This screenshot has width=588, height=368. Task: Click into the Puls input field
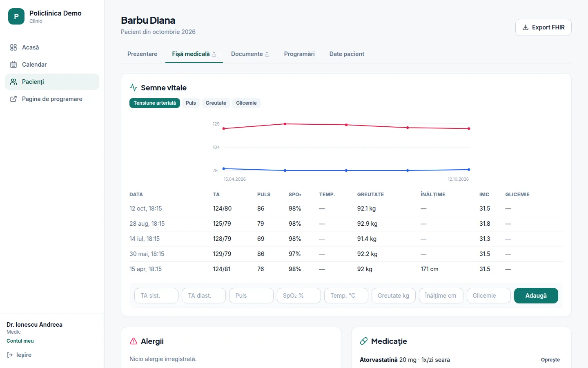tap(251, 296)
